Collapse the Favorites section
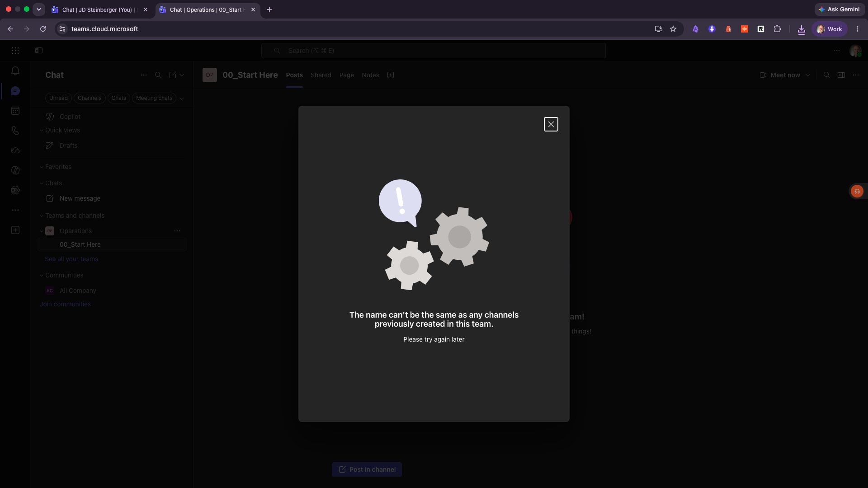868x488 pixels. pos(42,167)
